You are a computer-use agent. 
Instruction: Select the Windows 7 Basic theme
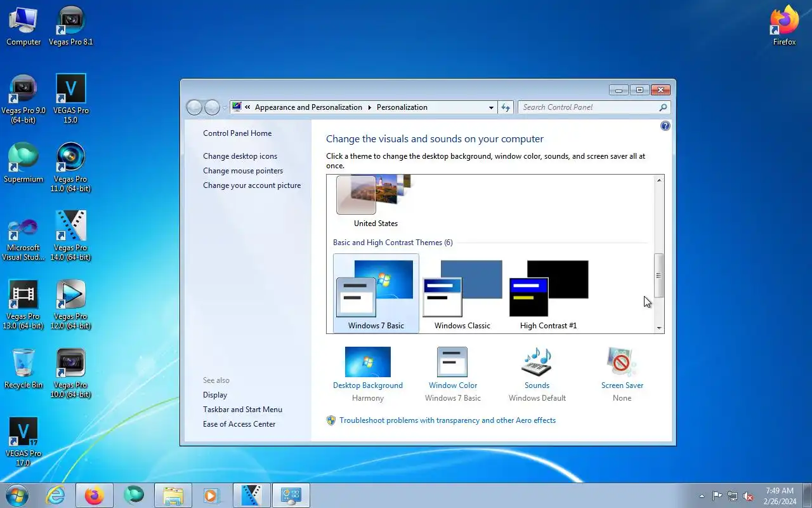tap(376, 293)
